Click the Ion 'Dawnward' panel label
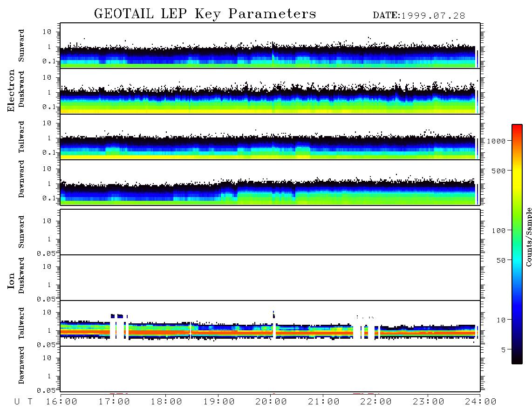 [x=21, y=365]
